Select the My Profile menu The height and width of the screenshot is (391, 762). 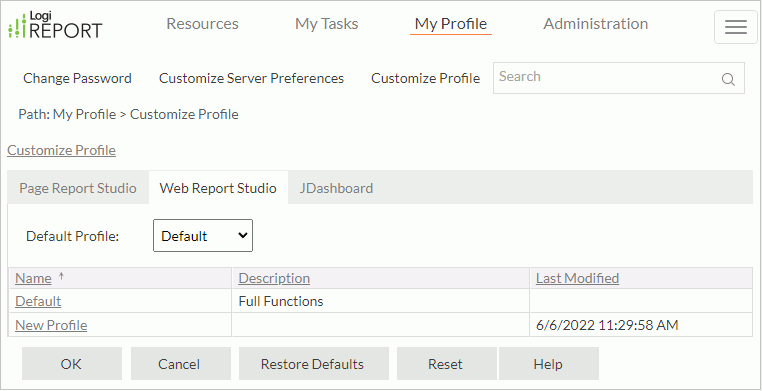(451, 24)
